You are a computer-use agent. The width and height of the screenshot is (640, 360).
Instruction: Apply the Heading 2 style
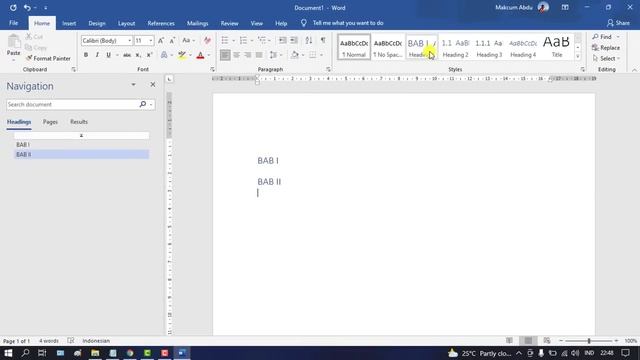[x=456, y=47]
